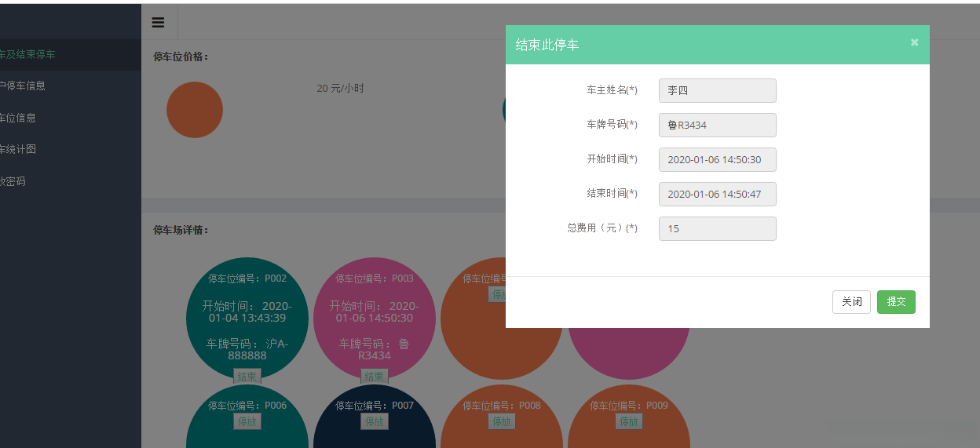
Task: Click the 车主姓名 input field
Action: click(x=717, y=90)
